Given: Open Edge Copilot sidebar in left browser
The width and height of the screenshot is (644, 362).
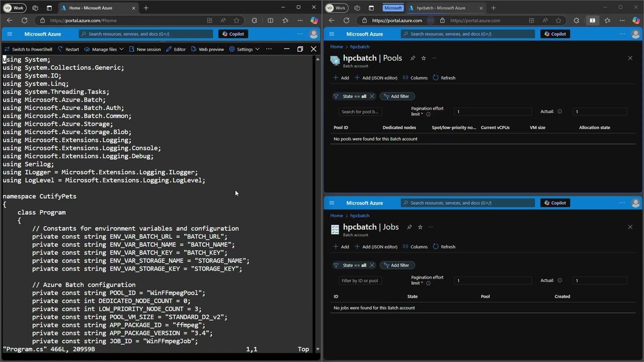Looking at the screenshot, I should [x=313, y=21].
